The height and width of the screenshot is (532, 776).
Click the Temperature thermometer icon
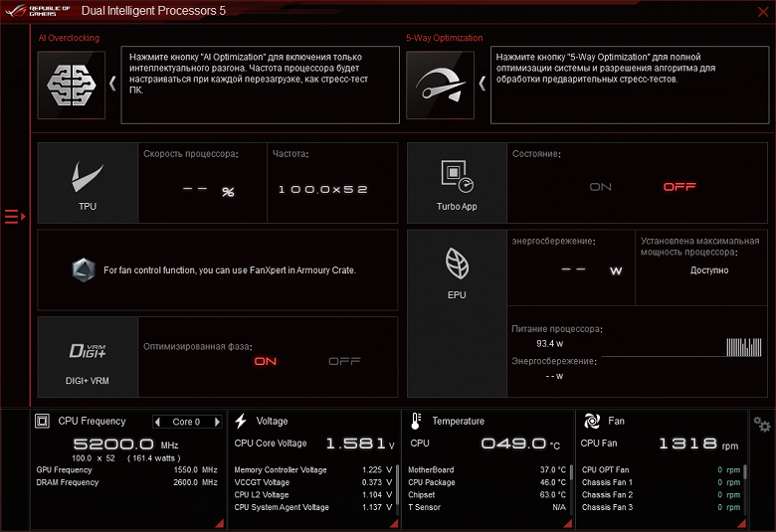pos(416,422)
